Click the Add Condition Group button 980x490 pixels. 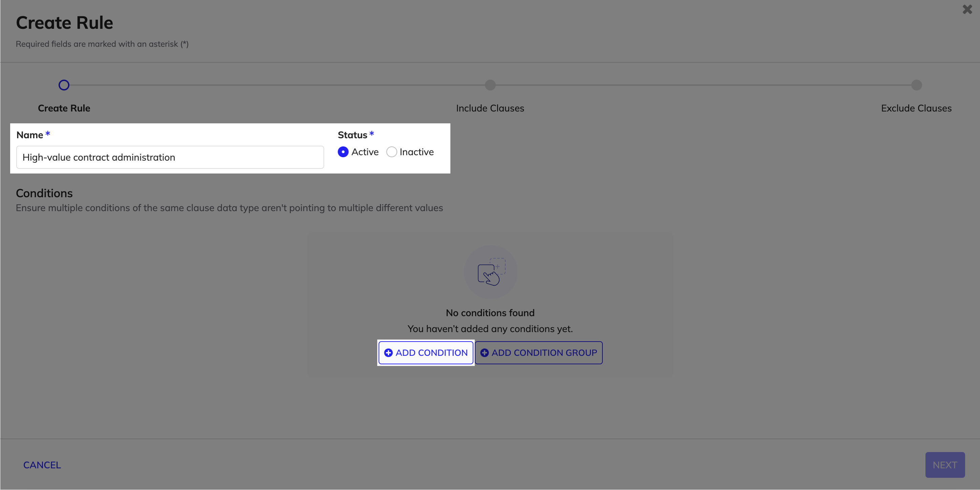coord(539,352)
